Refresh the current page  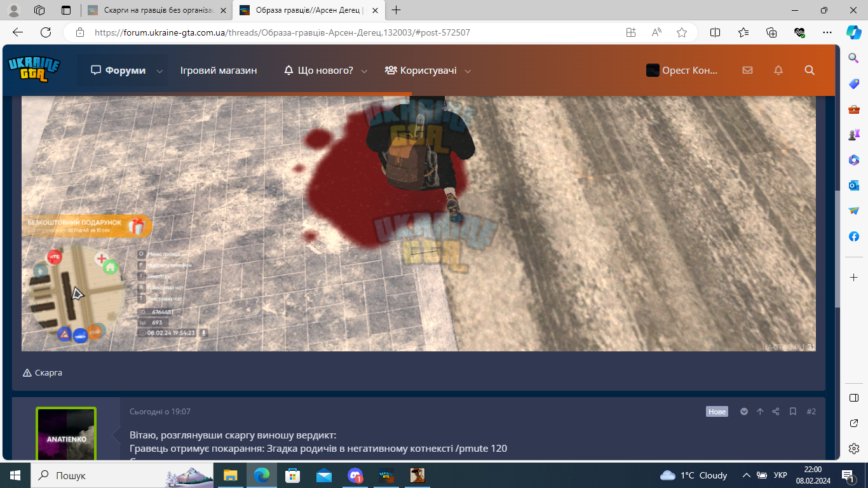46,32
